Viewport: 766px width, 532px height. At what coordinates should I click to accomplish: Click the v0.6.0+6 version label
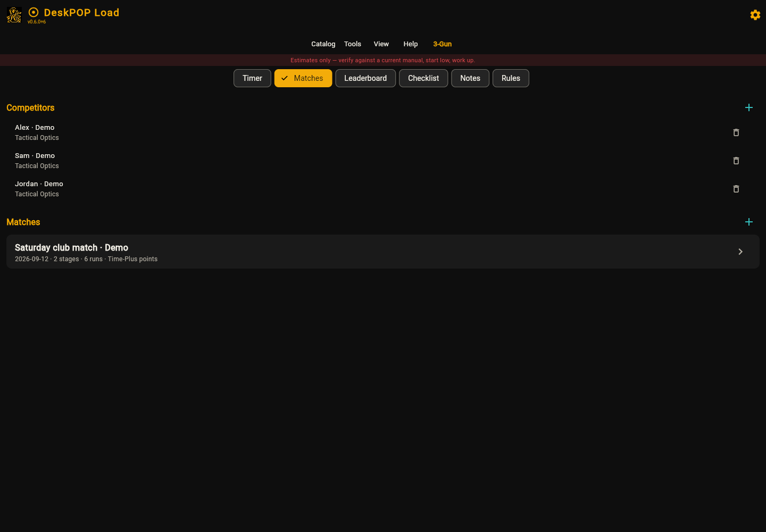coord(37,22)
